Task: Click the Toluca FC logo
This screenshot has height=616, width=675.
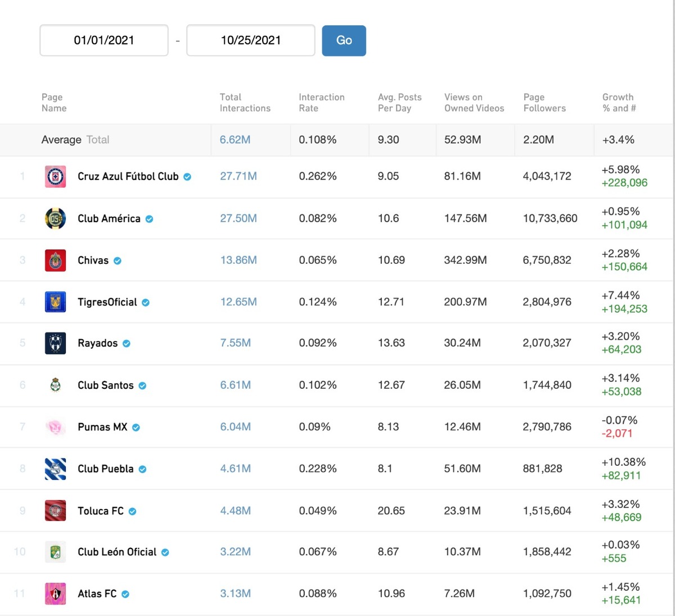Action: [55, 511]
